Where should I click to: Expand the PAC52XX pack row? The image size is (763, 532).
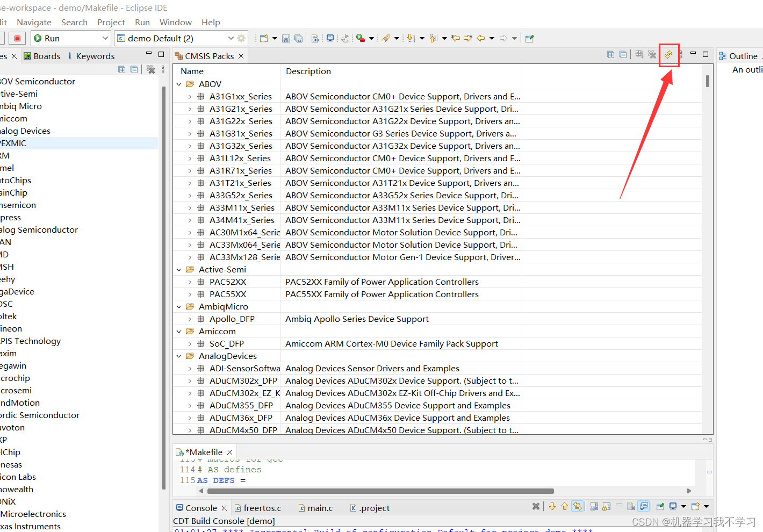pyautogui.click(x=190, y=282)
